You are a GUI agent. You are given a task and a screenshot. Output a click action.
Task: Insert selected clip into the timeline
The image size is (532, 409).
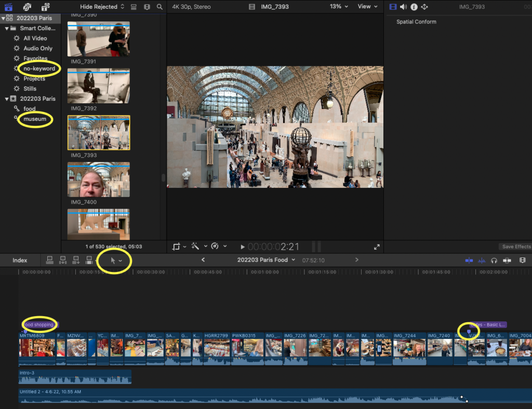click(x=63, y=260)
